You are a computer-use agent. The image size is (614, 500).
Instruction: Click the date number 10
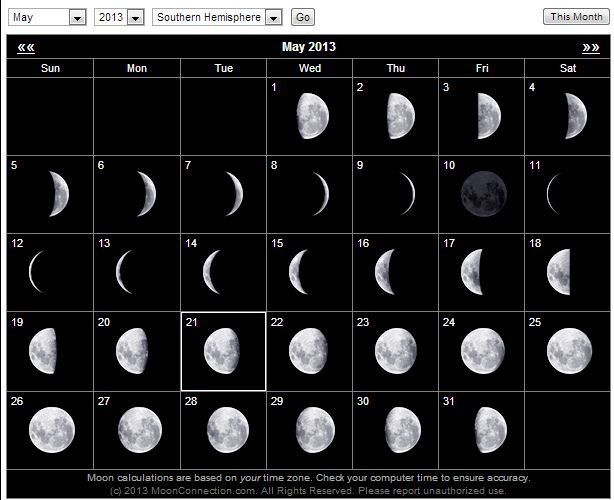pos(449,165)
